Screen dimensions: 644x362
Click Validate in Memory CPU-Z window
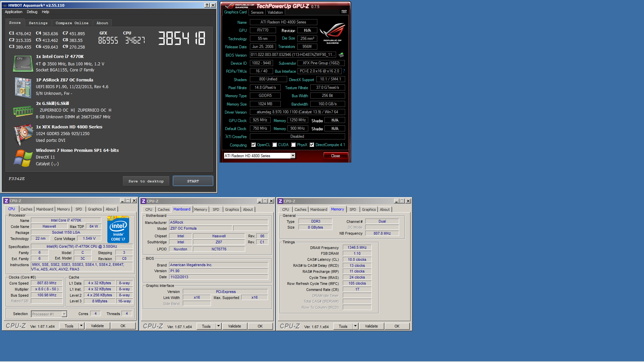[x=371, y=326]
